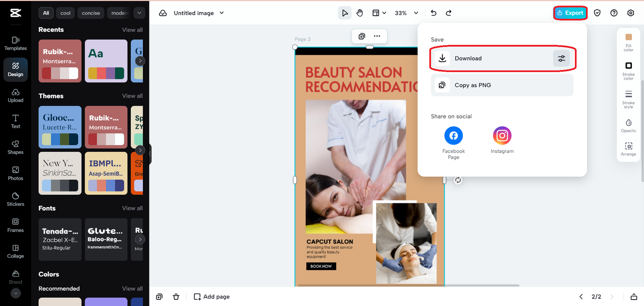The image size is (644, 306).
Task: Delete page with trash icon
Action: coord(176,297)
